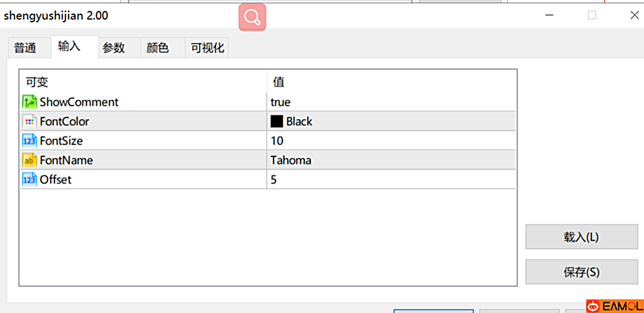Screen dimensions: 644x313
Task: Select the 颜色 tab
Action: click(157, 48)
